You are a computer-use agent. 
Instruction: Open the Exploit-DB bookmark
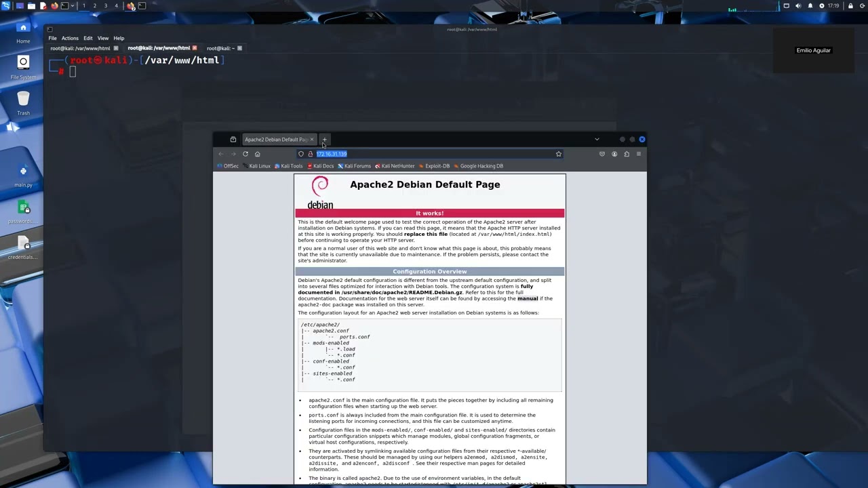coord(434,166)
